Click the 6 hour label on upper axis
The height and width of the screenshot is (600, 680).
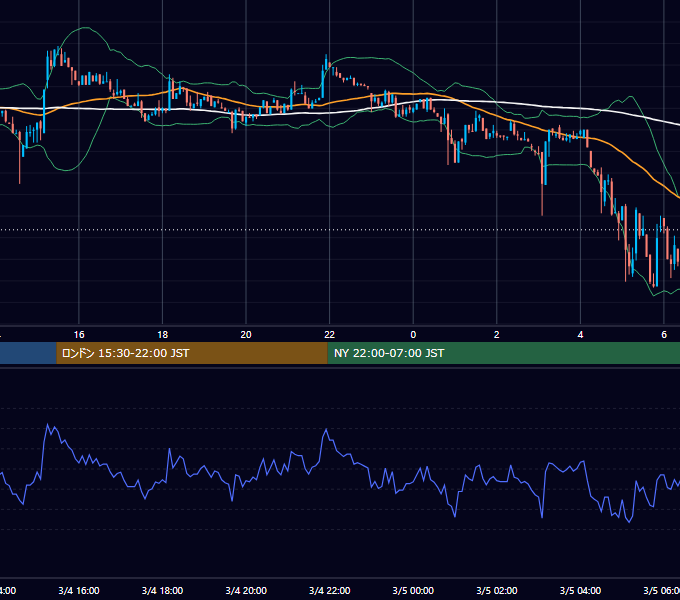[664, 335]
